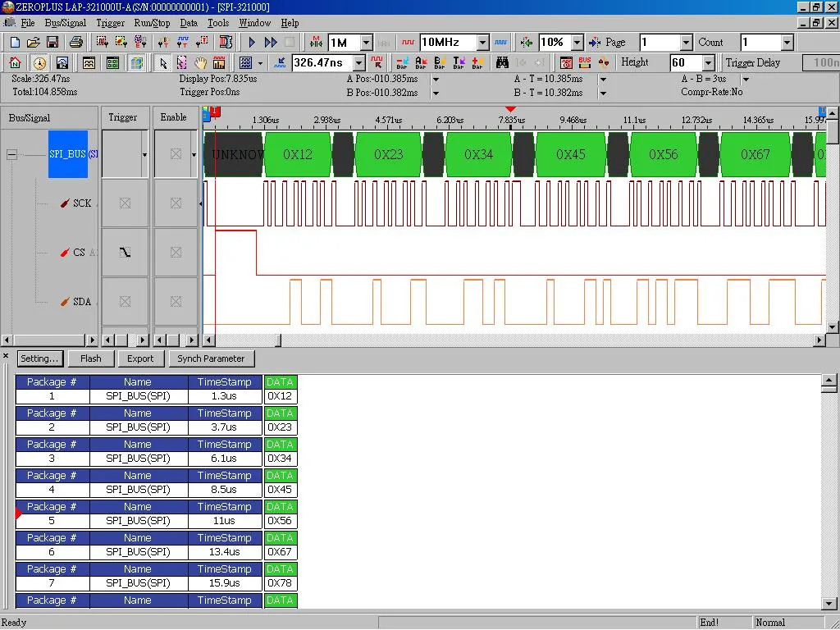Click the Hz frequency display icon
Image resolution: width=840 pixels, height=630 pixels.
(x=62, y=62)
